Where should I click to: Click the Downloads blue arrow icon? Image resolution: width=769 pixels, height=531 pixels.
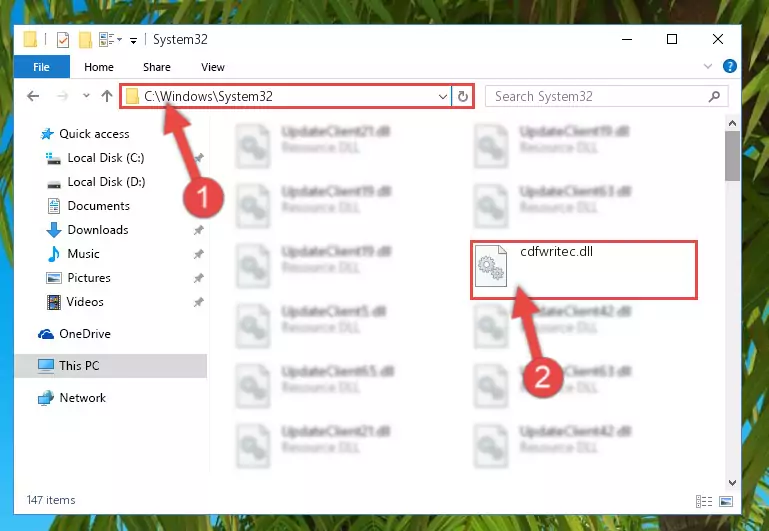pos(53,230)
